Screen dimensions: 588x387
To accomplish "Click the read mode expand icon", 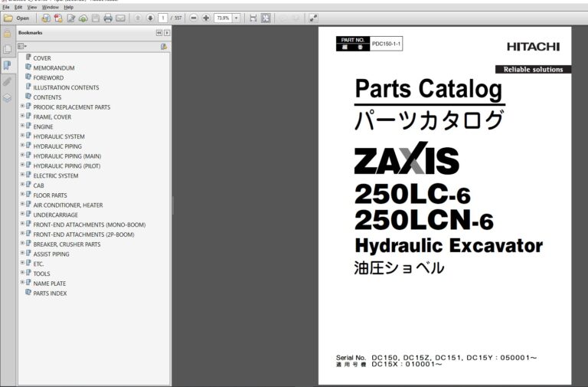I will click(313, 18).
